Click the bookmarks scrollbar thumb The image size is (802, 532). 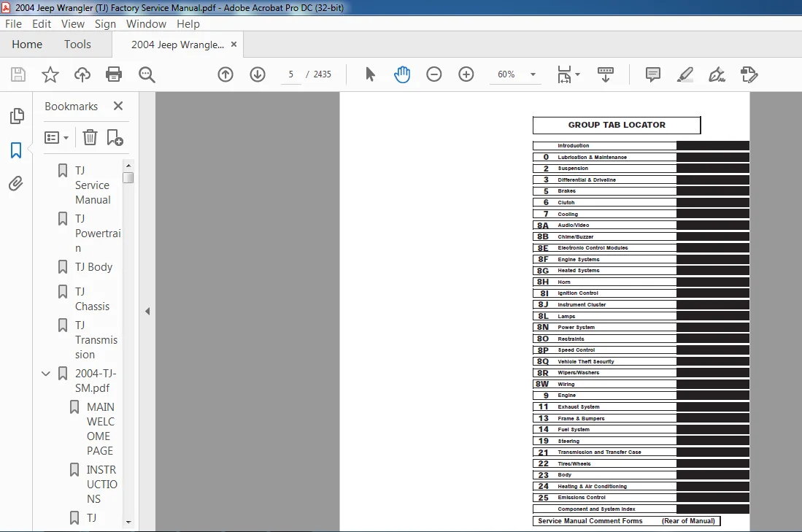128,177
